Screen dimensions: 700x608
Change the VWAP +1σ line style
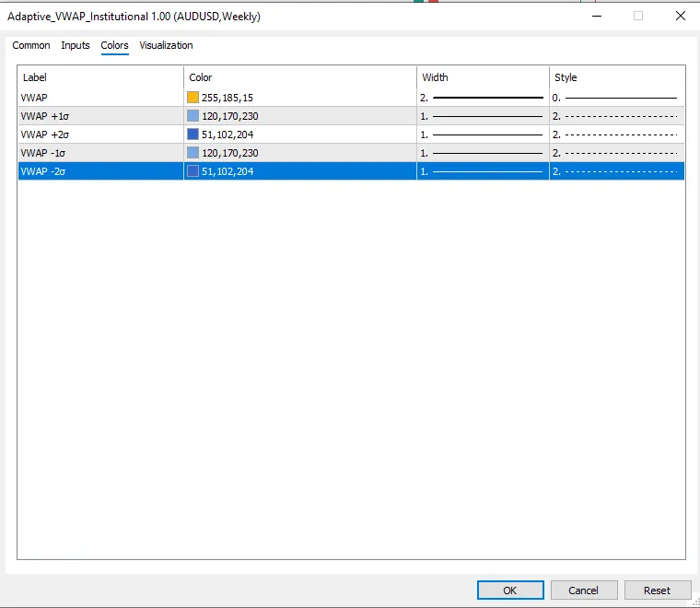[615, 115]
